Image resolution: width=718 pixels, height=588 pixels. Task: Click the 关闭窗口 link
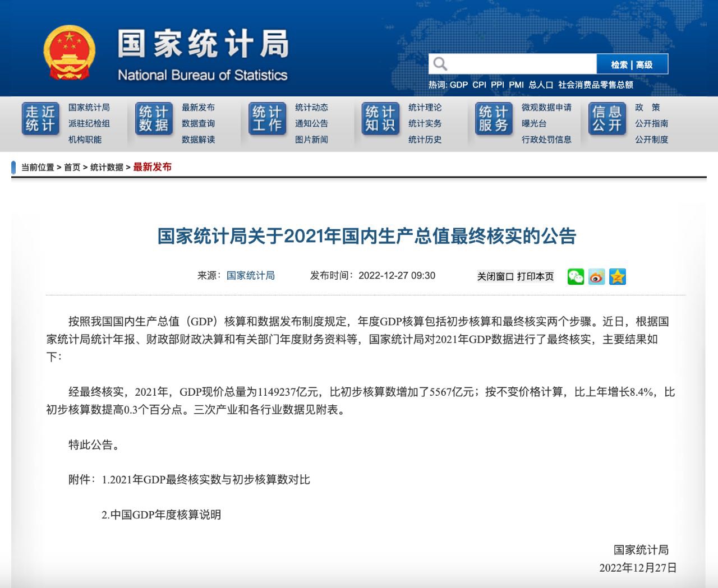point(495,276)
